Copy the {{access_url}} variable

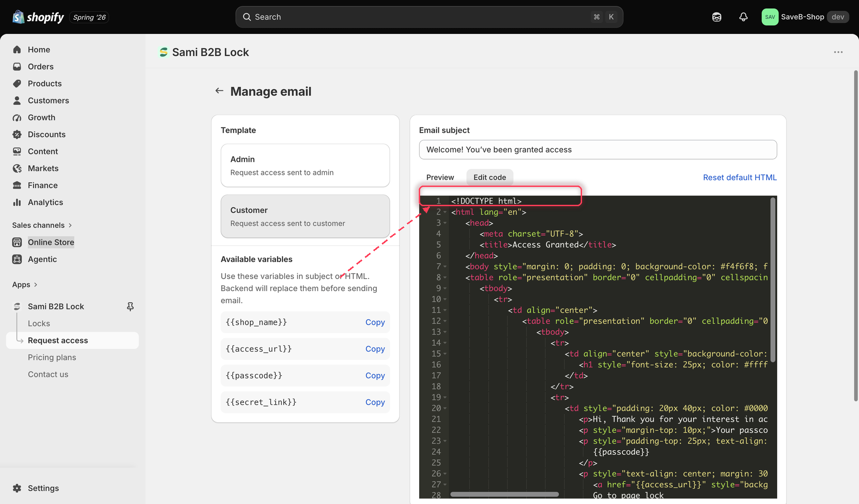375,349
